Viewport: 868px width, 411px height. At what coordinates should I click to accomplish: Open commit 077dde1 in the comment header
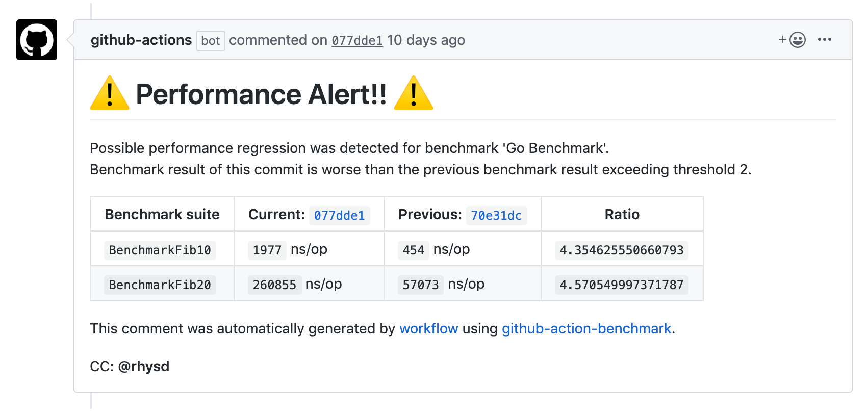(x=357, y=41)
